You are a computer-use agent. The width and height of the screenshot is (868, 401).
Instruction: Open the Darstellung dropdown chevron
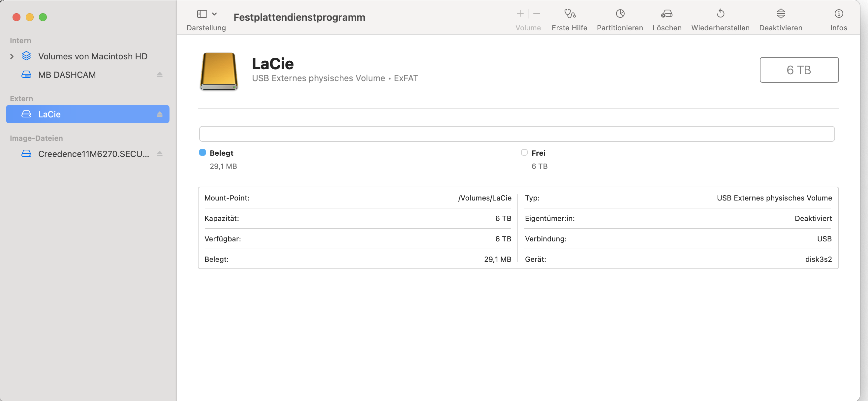(x=214, y=14)
